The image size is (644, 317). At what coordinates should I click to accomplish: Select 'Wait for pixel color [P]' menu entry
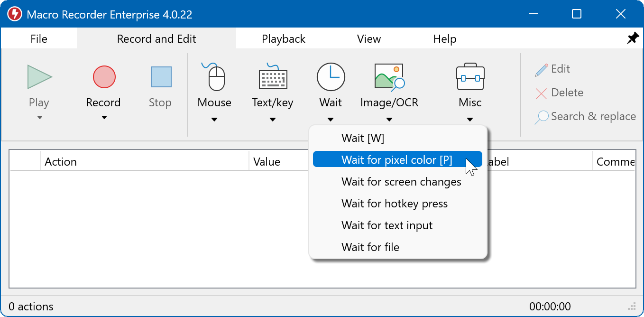tap(396, 160)
